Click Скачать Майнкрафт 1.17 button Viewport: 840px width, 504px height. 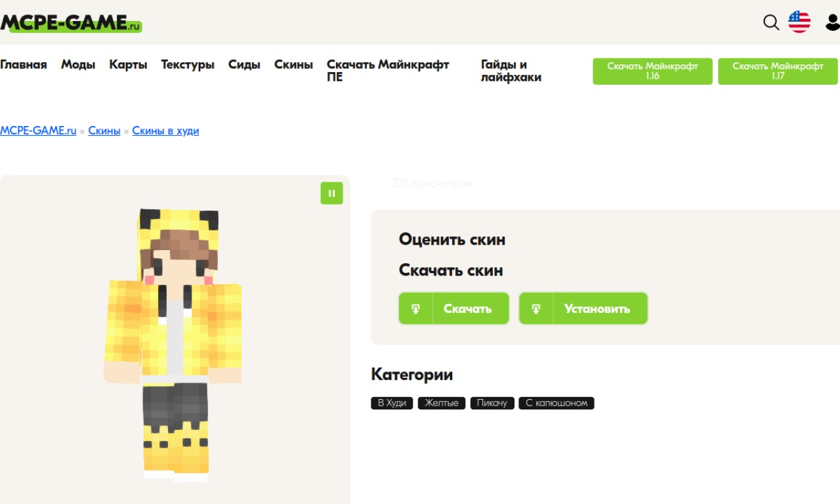(778, 71)
